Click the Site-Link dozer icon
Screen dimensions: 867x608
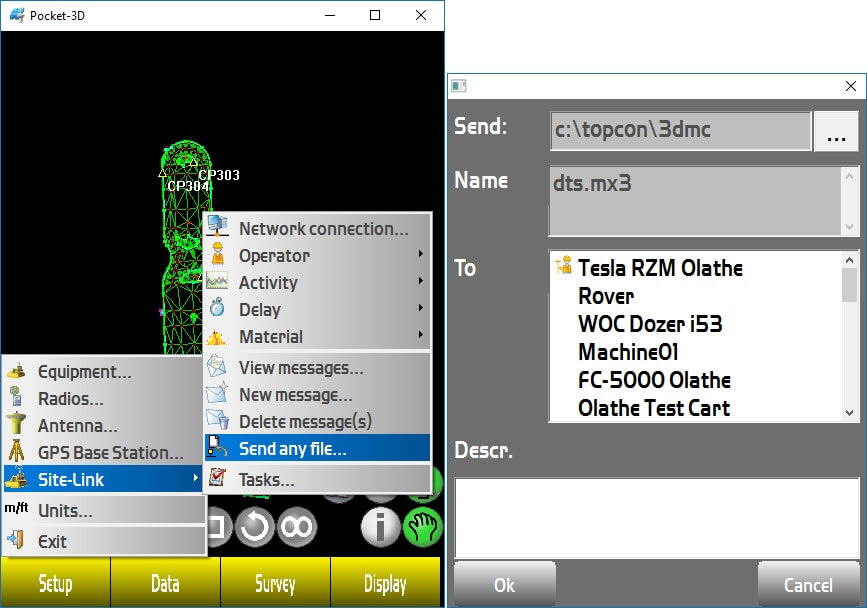(16, 478)
